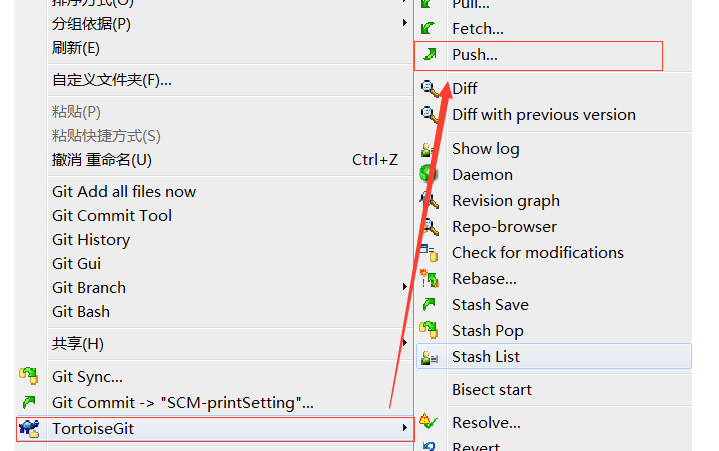719x451 pixels.
Task: Click the Diff magnifier icon
Action: (430, 88)
